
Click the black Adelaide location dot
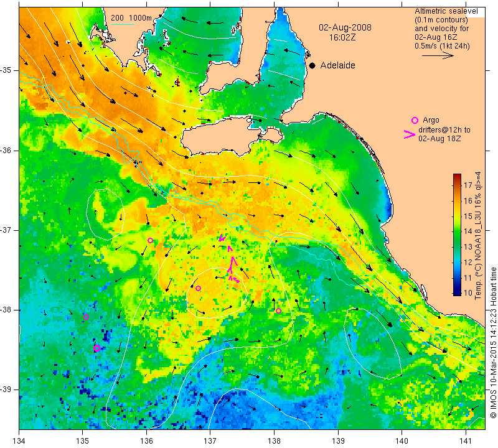[x=312, y=65]
